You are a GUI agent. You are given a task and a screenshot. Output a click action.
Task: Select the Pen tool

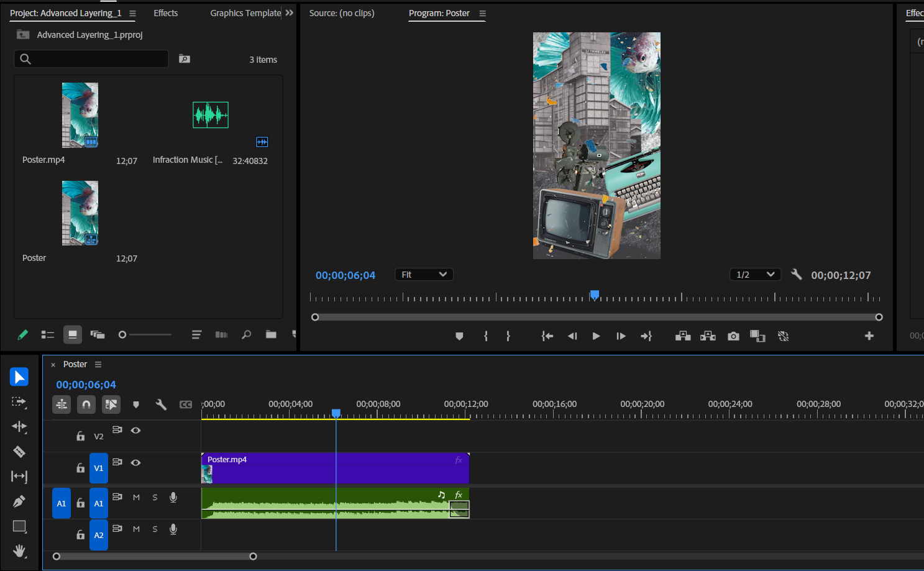click(19, 501)
